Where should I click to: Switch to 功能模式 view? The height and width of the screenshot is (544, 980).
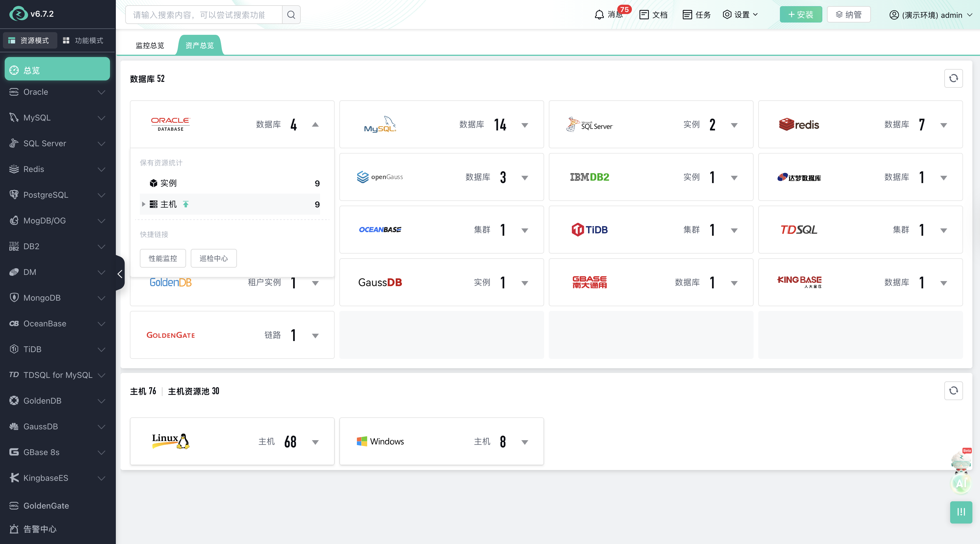(x=83, y=40)
